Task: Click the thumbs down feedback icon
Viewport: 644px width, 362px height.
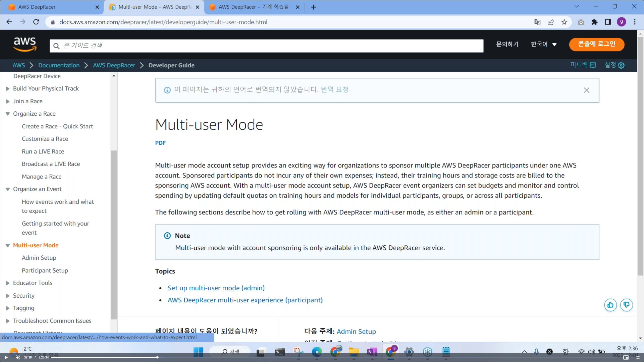Action: [x=626, y=305]
